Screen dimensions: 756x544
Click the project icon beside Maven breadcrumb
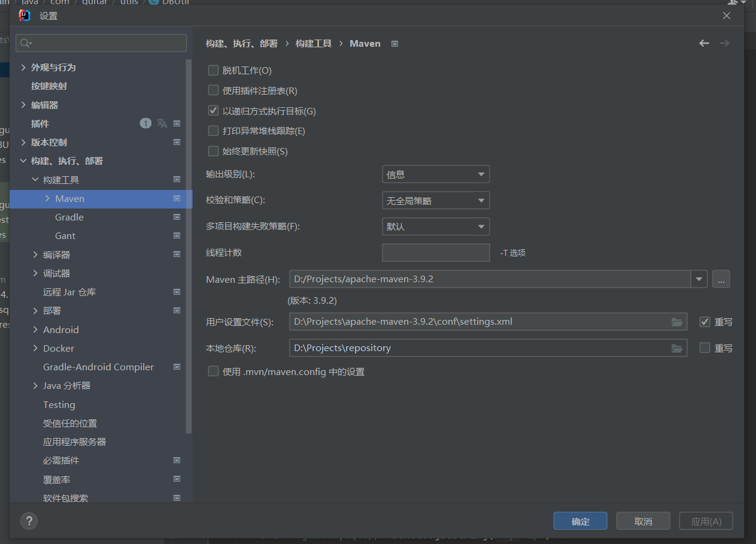[x=394, y=44]
